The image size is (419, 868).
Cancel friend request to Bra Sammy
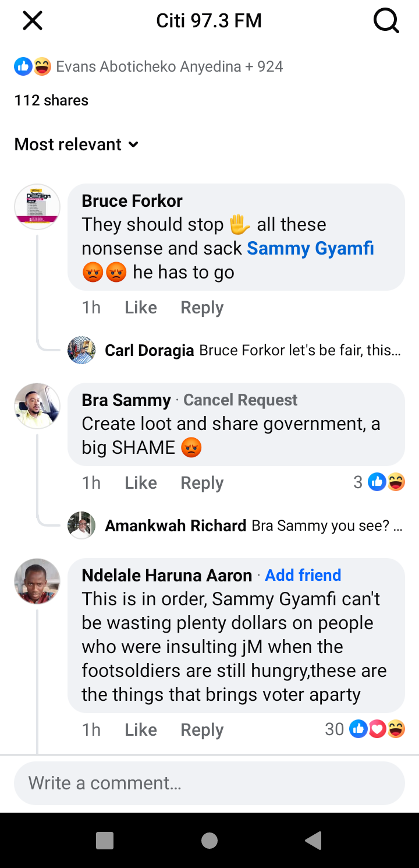(240, 400)
